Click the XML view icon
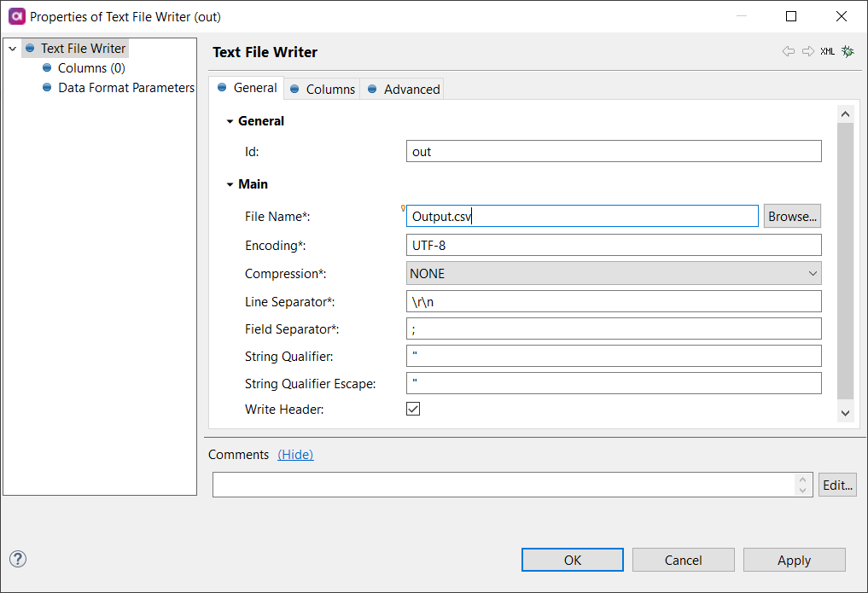Screen dimensions: 868x593 pos(827,52)
